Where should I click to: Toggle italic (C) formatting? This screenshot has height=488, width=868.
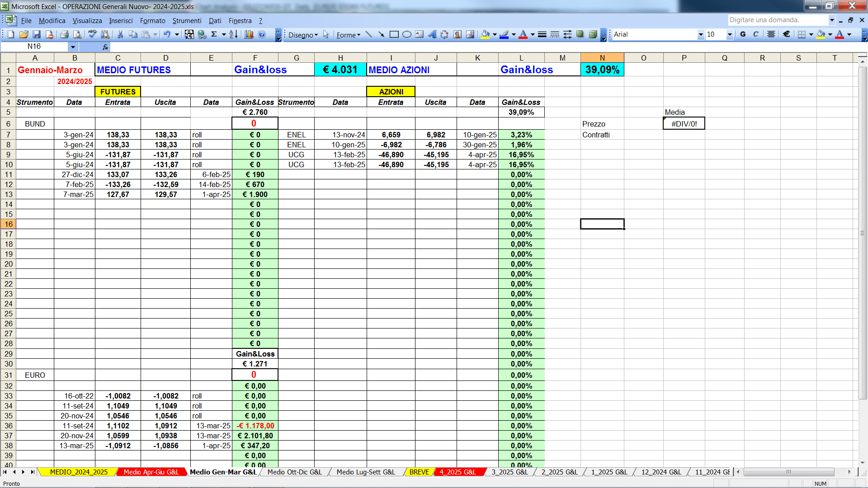(756, 34)
